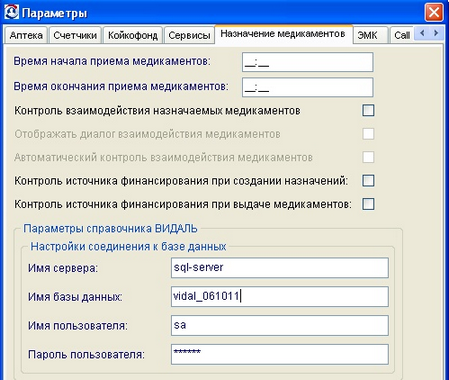Click the Время окончания приема медикаментов label
The image size is (449, 380).
click(121, 86)
